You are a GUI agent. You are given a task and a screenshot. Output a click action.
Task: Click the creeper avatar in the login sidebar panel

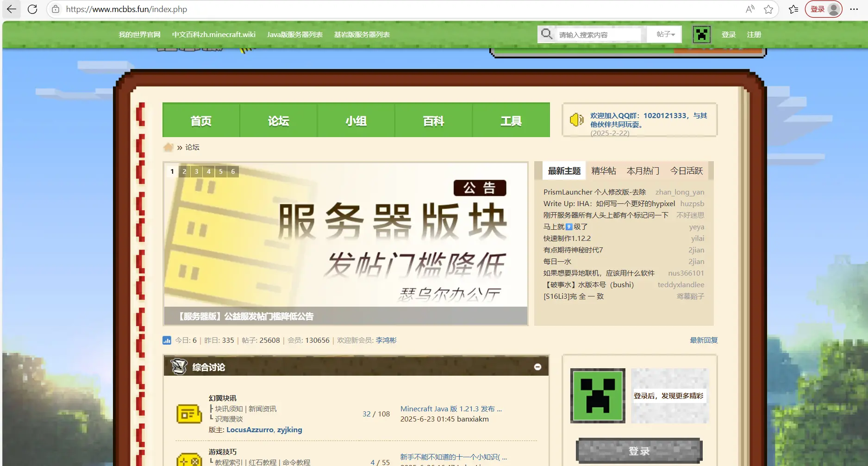click(597, 396)
